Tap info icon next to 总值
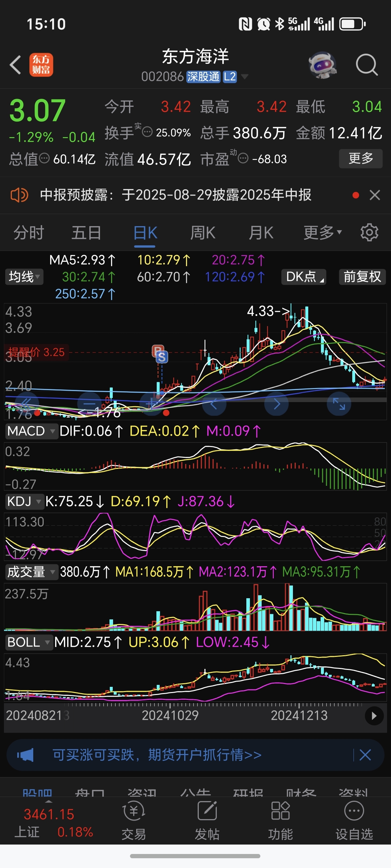 44,158
